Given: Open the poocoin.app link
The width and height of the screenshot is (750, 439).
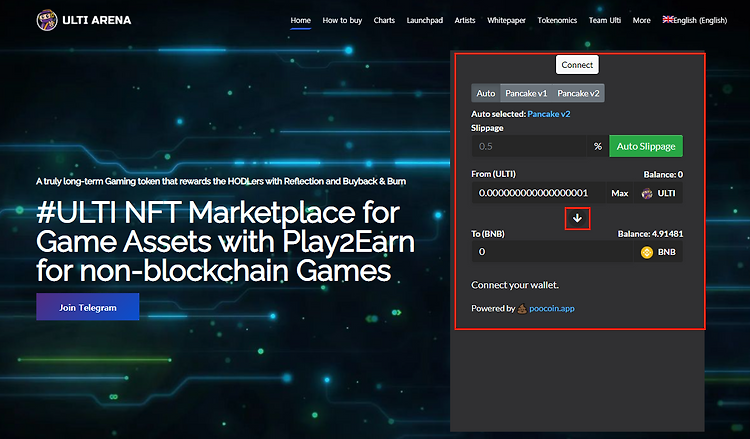Looking at the screenshot, I should 552,308.
